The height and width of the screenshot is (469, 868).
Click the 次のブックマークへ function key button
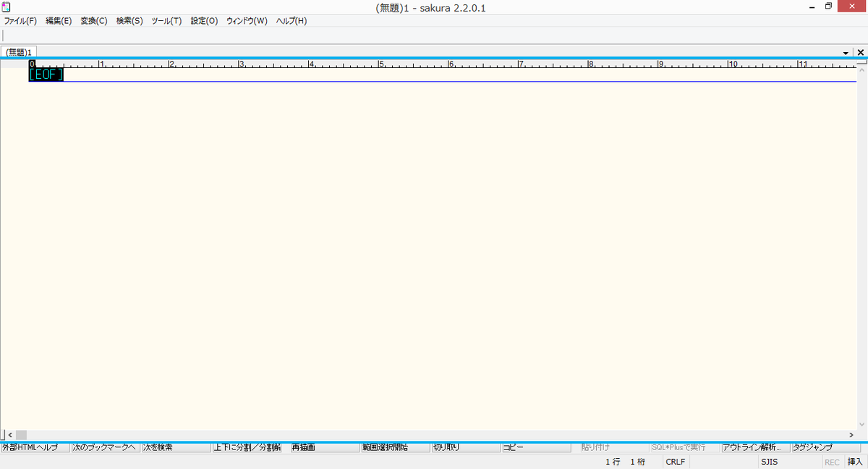(x=106, y=447)
